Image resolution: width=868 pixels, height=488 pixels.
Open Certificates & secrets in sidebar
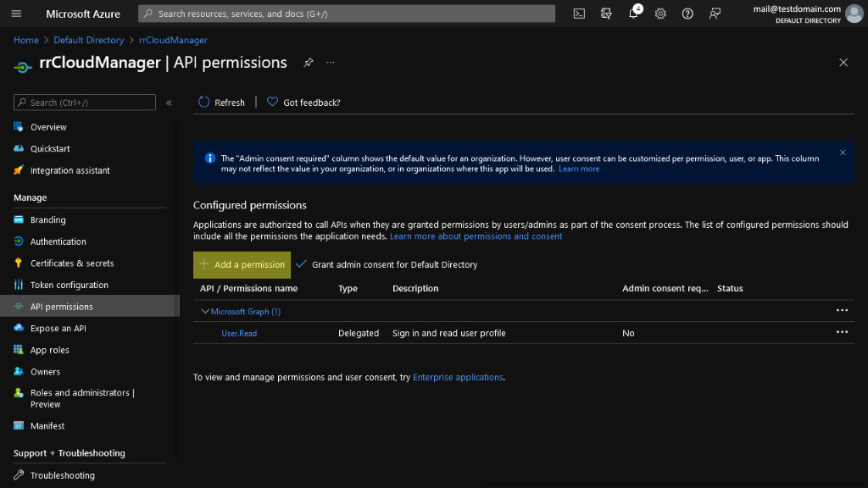tap(72, 263)
